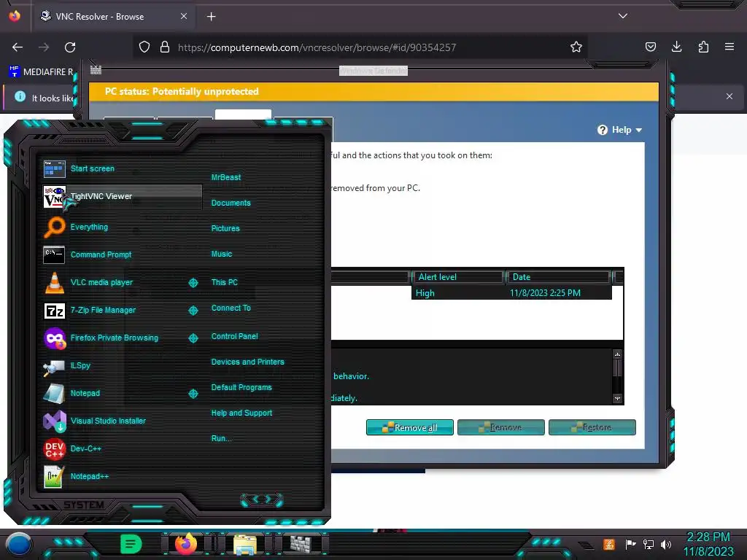Image resolution: width=747 pixels, height=560 pixels.
Task: Open File Explorer on the taskbar
Action: (245, 544)
